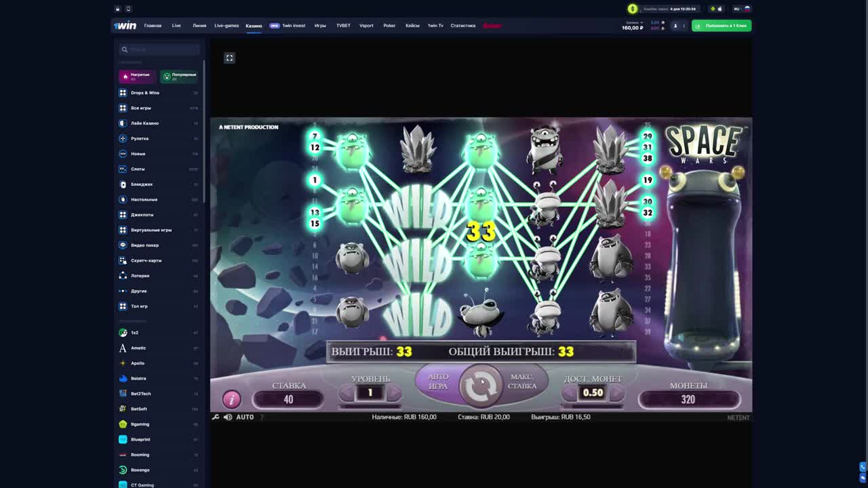Image resolution: width=868 pixels, height=488 pixels.
Task: Switch to the Live-games section
Action: tap(226, 26)
